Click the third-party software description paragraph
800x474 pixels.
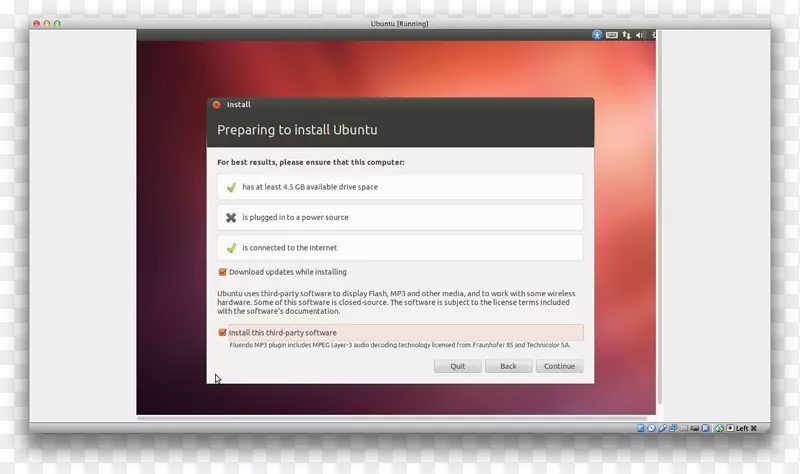tap(396, 302)
